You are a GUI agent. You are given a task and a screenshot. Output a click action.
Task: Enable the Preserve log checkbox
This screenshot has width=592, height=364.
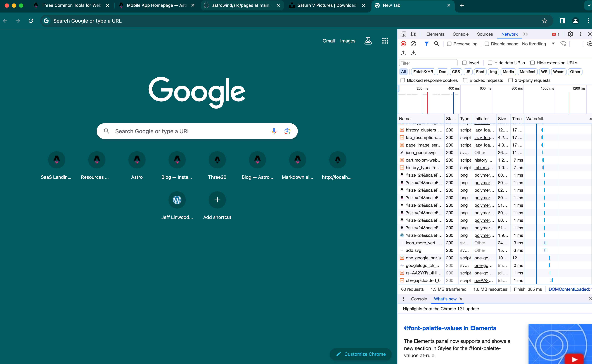coord(449,44)
